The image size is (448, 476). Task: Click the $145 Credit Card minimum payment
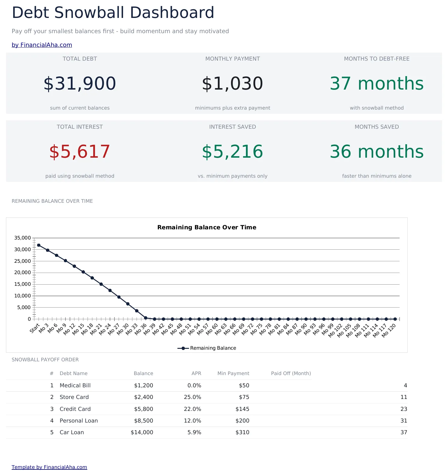pyautogui.click(x=242, y=409)
